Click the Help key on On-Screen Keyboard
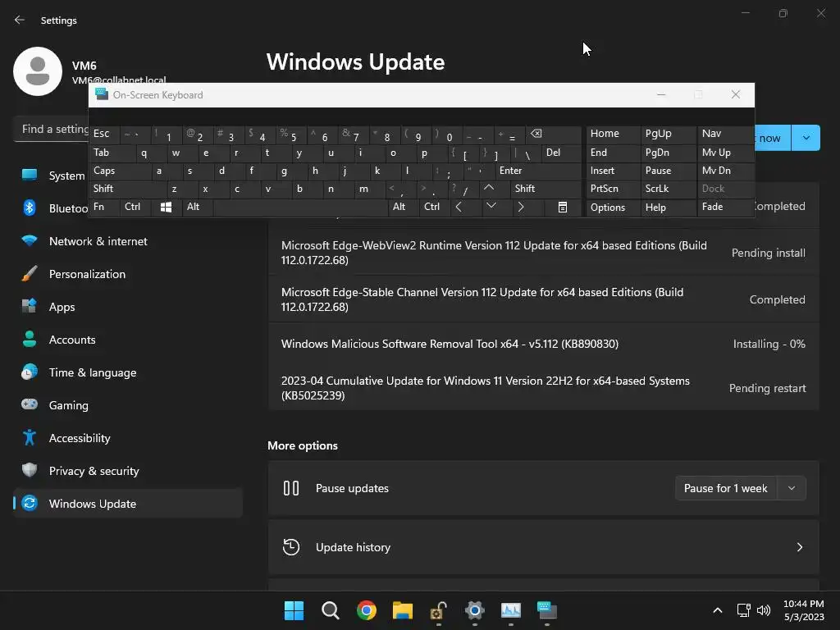 [668, 208]
